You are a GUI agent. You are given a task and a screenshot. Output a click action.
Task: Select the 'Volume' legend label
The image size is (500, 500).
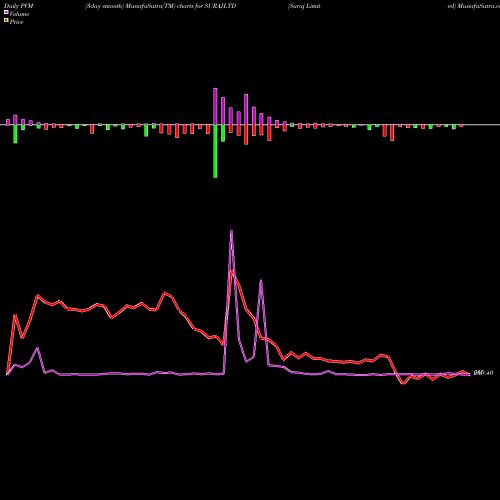point(19,14)
